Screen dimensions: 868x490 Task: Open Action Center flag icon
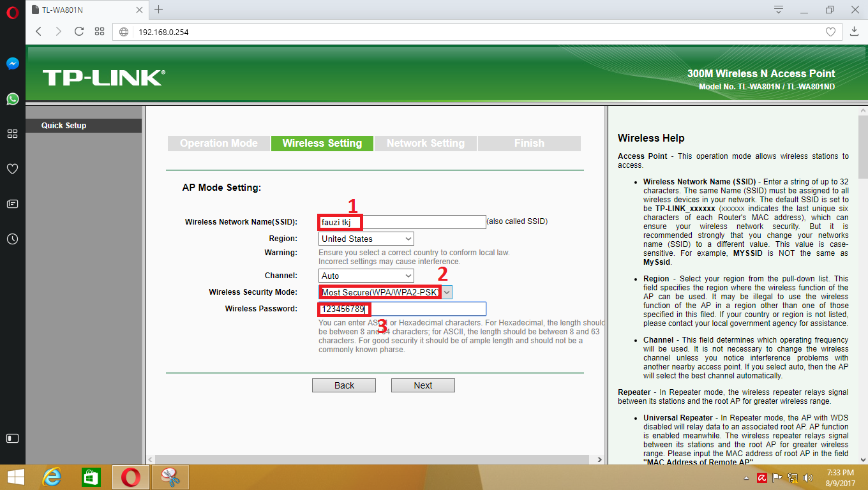(x=777, y=477)
